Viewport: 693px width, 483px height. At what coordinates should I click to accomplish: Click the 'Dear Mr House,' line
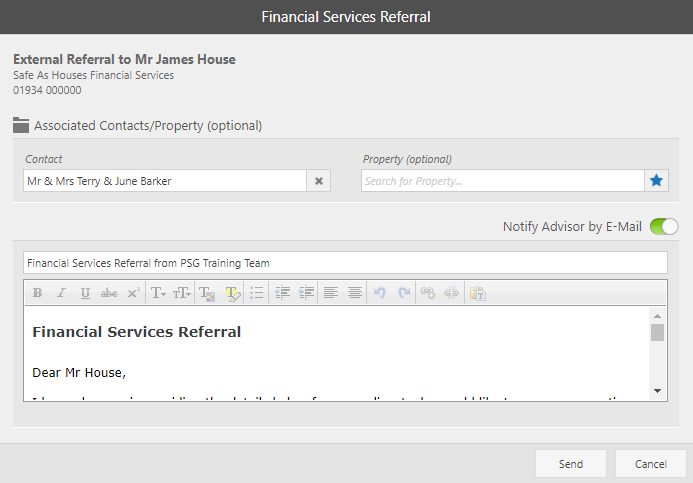pyautogui.click(x=79, y=373)
